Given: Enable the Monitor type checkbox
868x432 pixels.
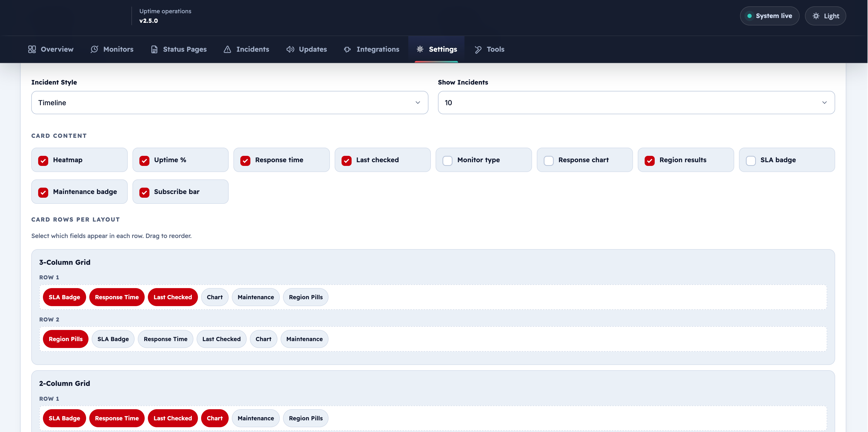Looking at the screenshot, I should coord(448,160).
